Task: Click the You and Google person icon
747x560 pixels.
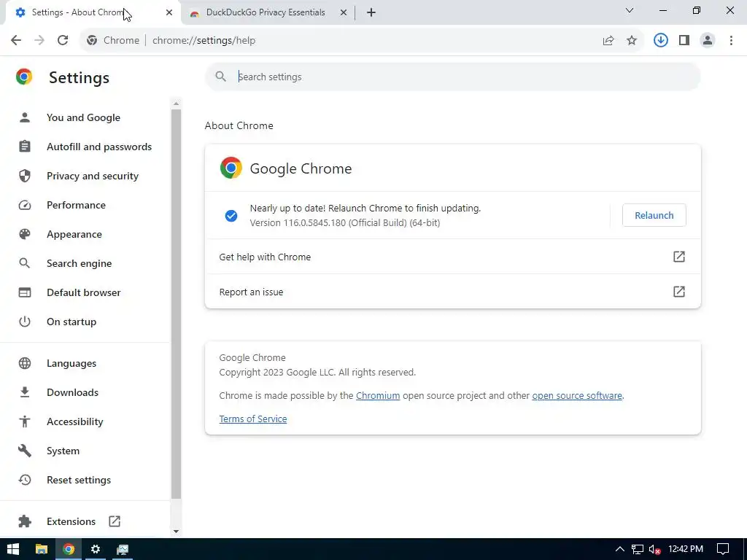Action: coord(25,117)
